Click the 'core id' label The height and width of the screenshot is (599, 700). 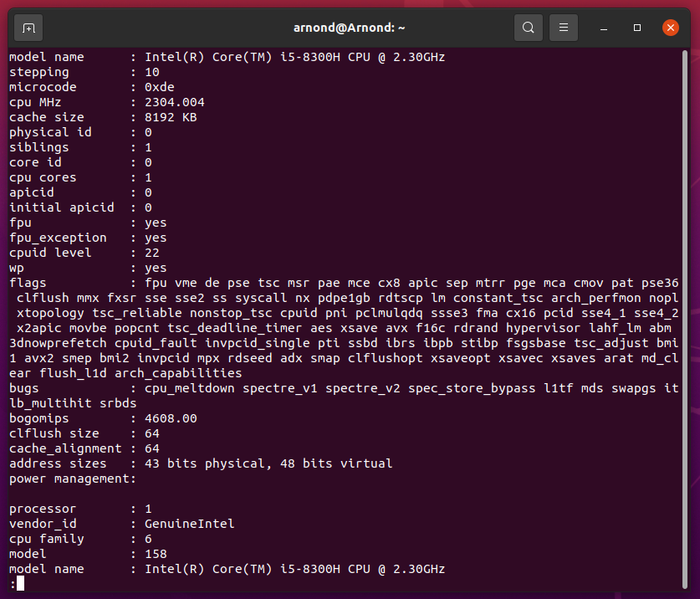pyautogui.click(x=35, y=162)
